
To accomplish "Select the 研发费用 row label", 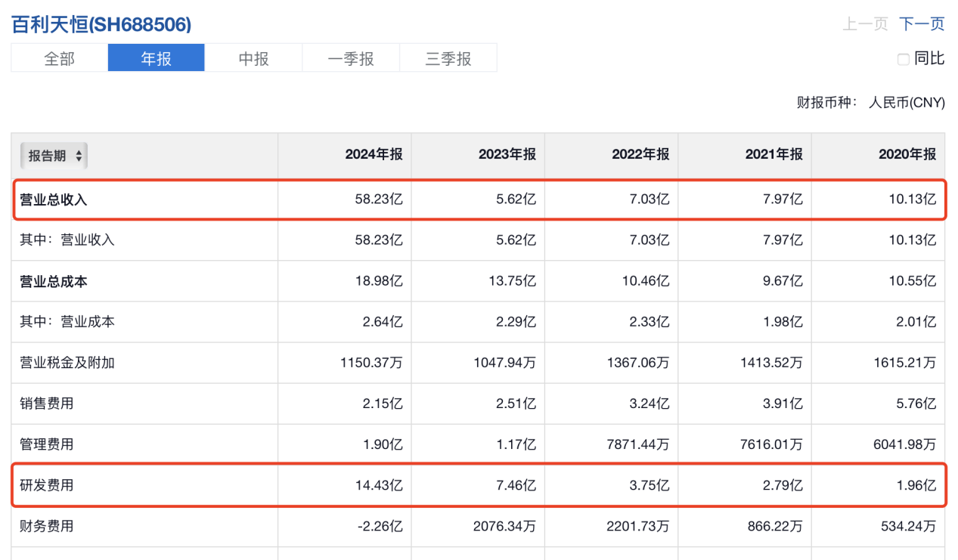I will coord(47,485).
